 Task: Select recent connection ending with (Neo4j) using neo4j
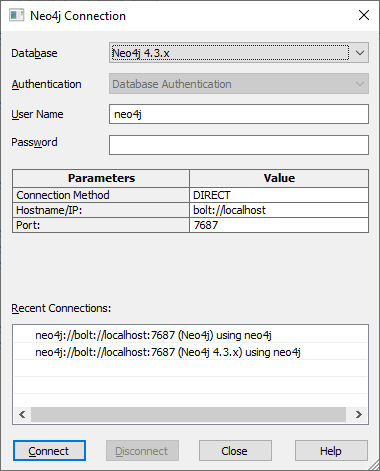[x=190, y=335]
